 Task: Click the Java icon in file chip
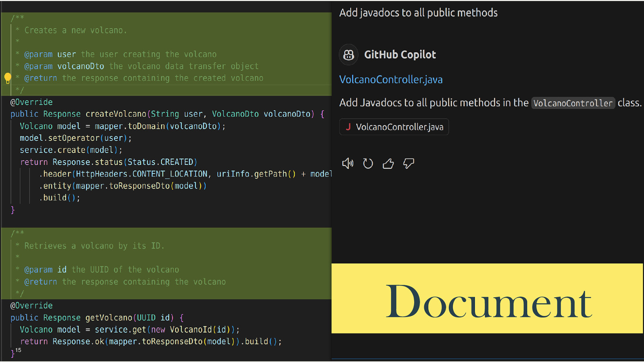(348, 127)
